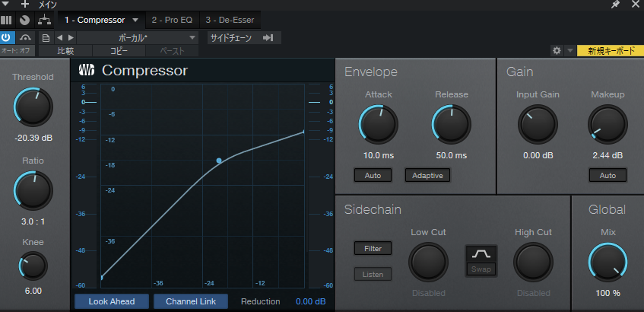Toggle the plugin power bypass button
Viewport: 644px width, 312px height.
[x=6, y=38]
